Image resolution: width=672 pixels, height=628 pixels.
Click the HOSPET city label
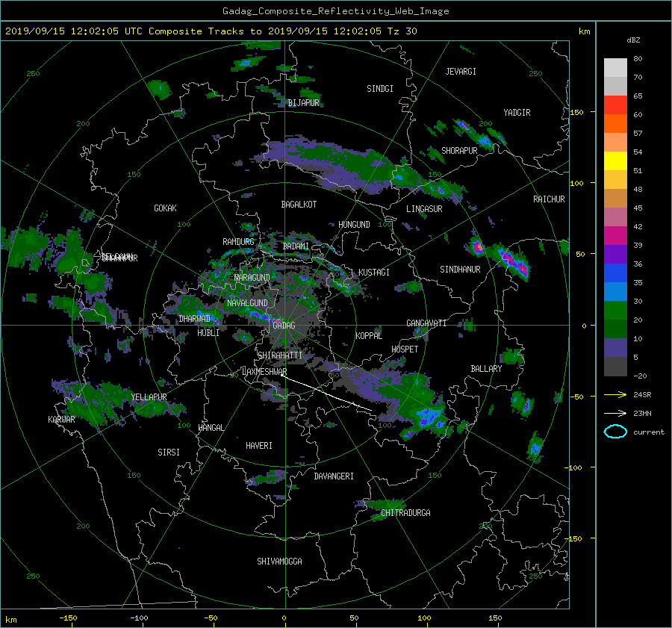click(405, 349)
